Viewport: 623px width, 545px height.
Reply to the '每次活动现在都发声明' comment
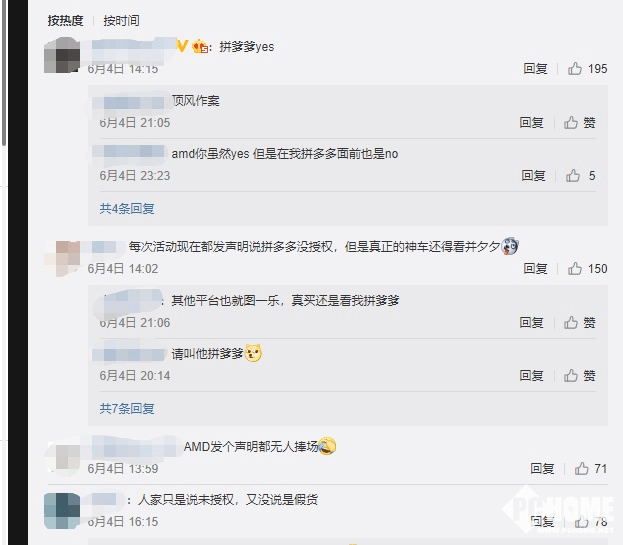click(535, 269)
